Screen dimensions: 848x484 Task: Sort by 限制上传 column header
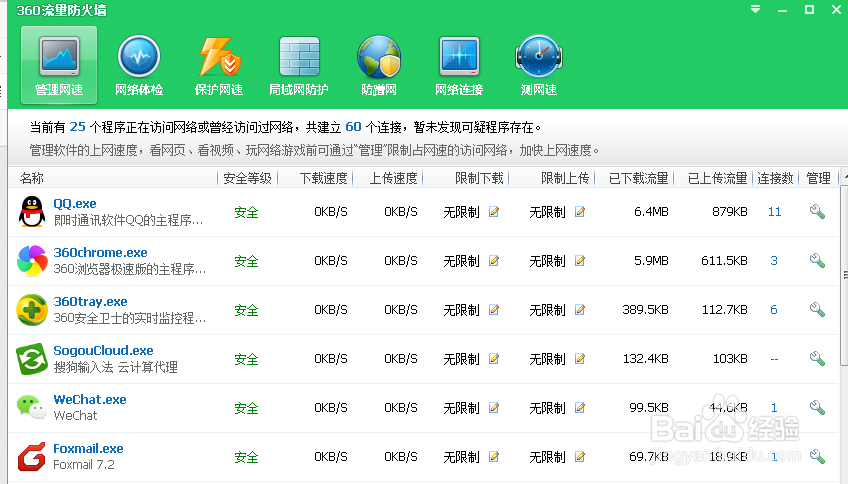point(565,178)
